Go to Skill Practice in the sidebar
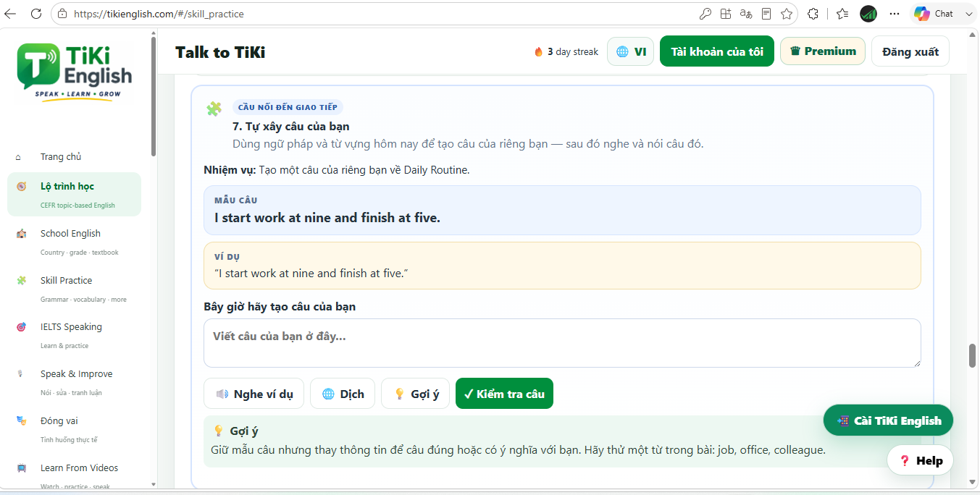 74,289
